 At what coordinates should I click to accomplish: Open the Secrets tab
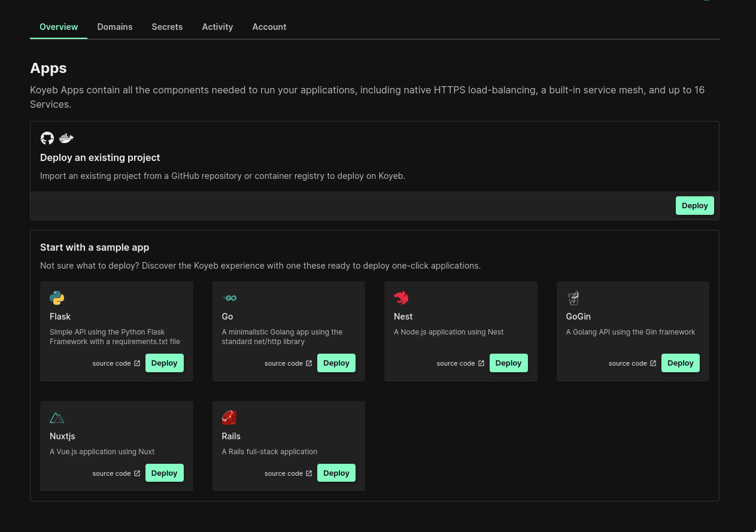click(x=167, y=27)
